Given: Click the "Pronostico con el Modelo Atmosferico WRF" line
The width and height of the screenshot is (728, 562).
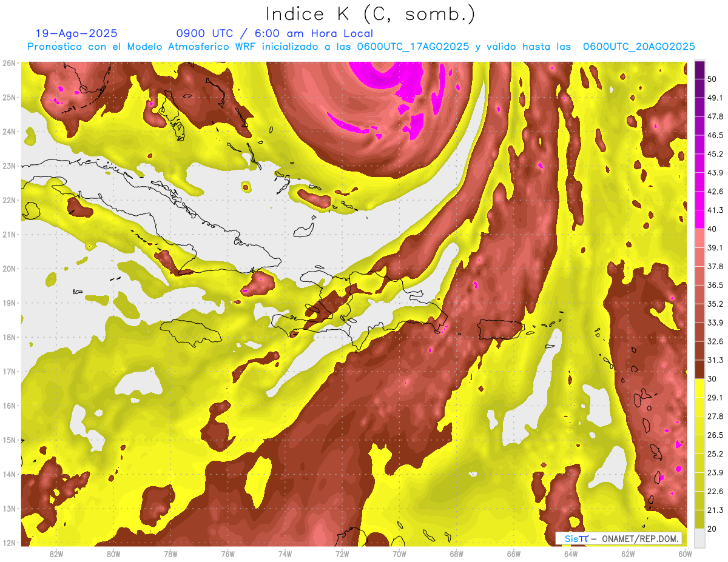Looking at the screenshot, I should [x=361, y=47].
